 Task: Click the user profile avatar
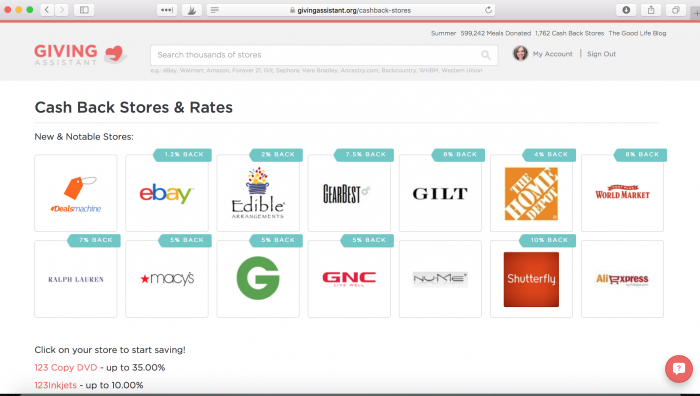(x=520, y=54)
